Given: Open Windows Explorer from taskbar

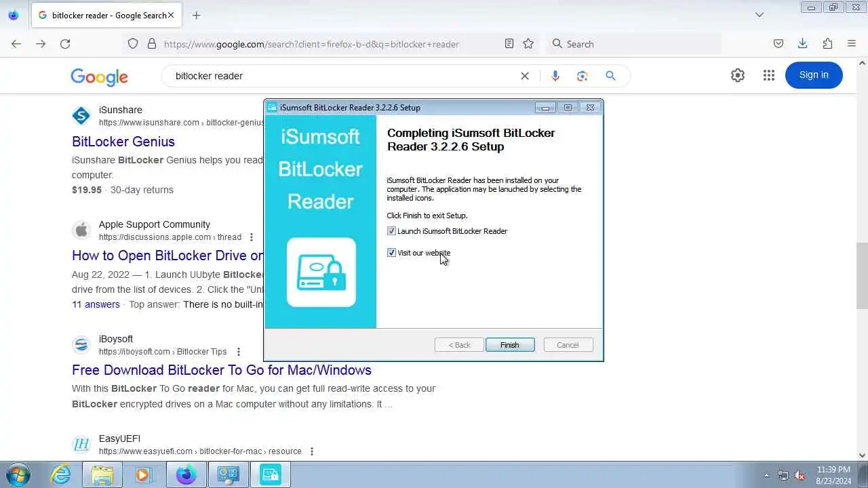Looking at the screenshot, I should 102,474.
